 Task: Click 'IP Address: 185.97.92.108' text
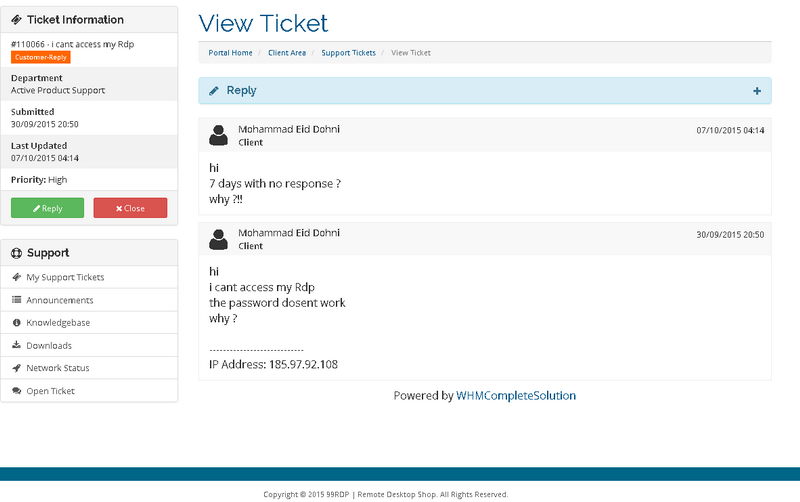click(273, 364)
